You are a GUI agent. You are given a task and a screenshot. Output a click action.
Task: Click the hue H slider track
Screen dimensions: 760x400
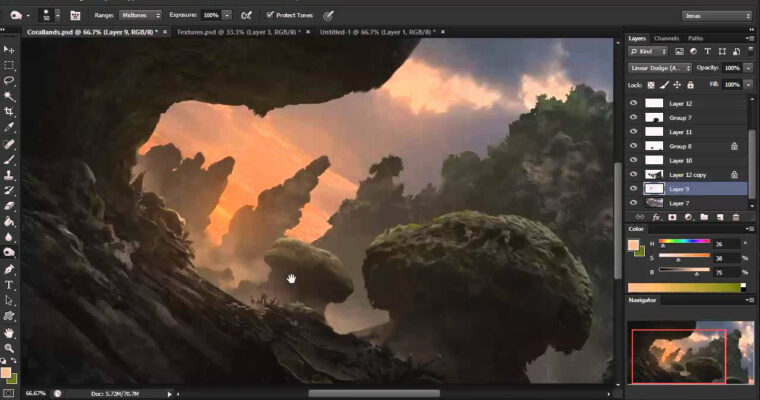[x=684, y=241]
